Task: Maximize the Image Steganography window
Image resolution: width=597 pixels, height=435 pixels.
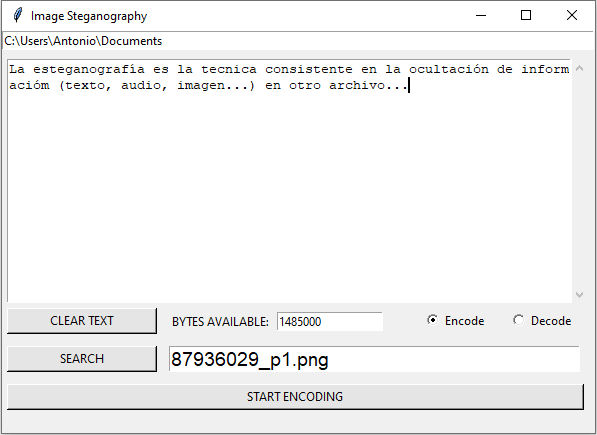Action: pyautogui.click(x=526, y=16)
